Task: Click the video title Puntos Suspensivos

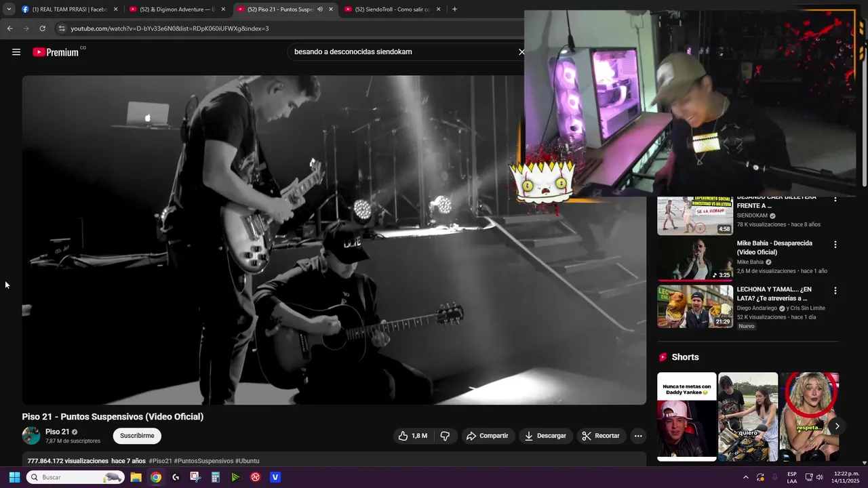Action: [113, 417]
